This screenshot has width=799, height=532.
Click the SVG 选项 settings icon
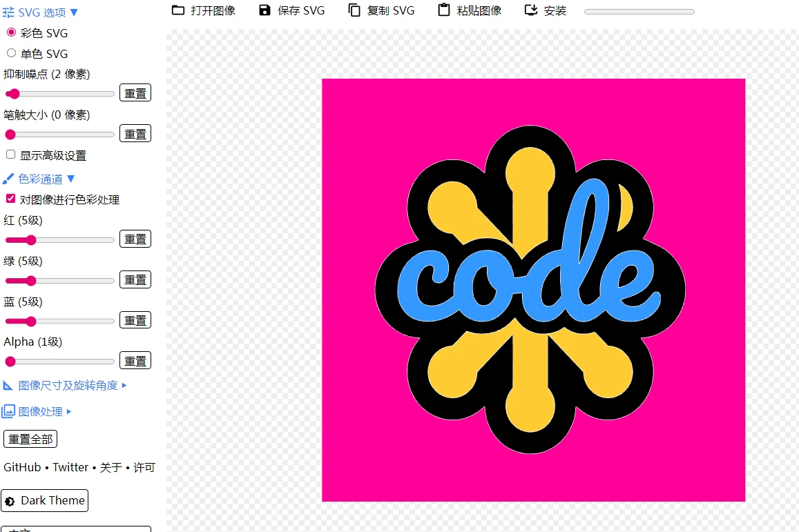point(10,12)
